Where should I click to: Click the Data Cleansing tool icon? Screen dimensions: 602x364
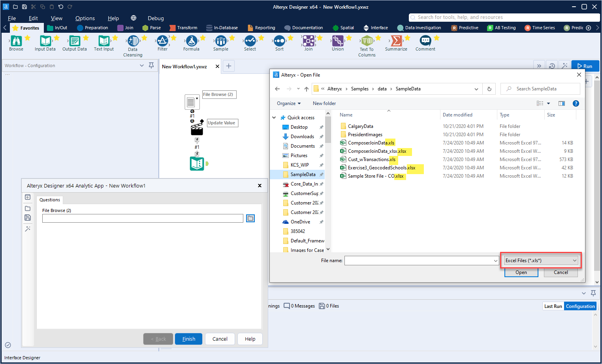[133, 41]
